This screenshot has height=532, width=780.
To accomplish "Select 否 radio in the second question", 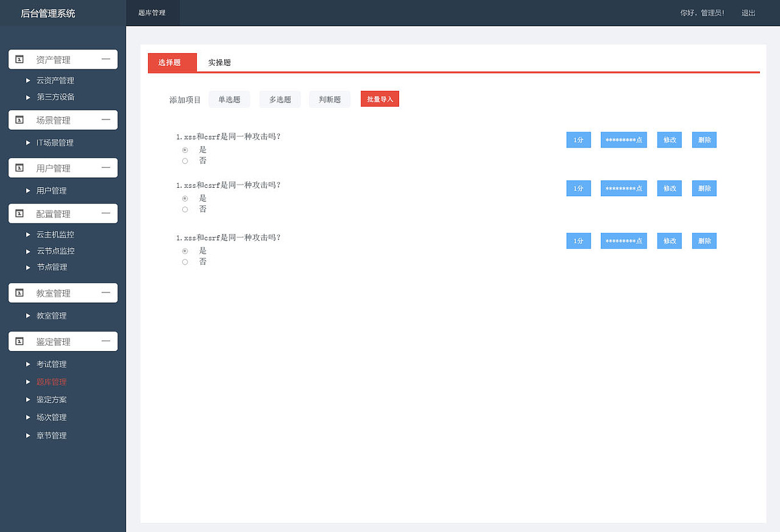I will pyautogui.click(x=185, y=210).
